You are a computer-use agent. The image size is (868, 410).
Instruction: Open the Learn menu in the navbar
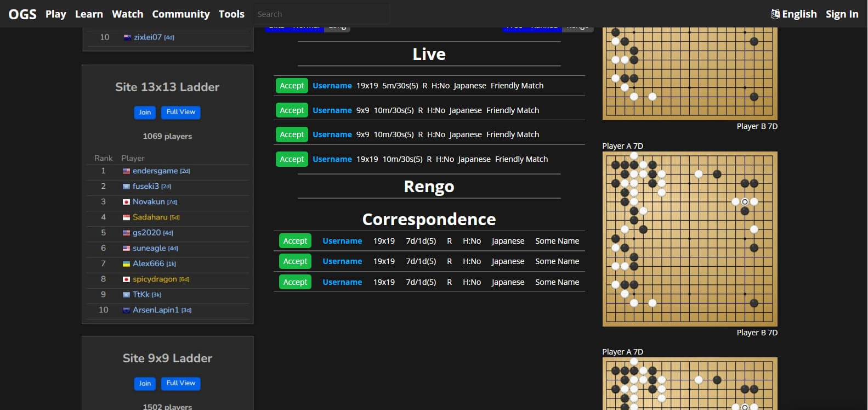89,14
